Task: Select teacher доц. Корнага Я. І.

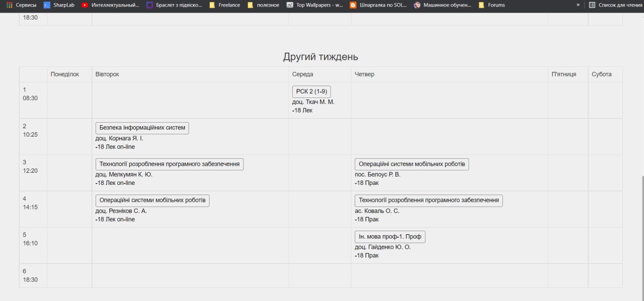Action: [x=119, y=138]
